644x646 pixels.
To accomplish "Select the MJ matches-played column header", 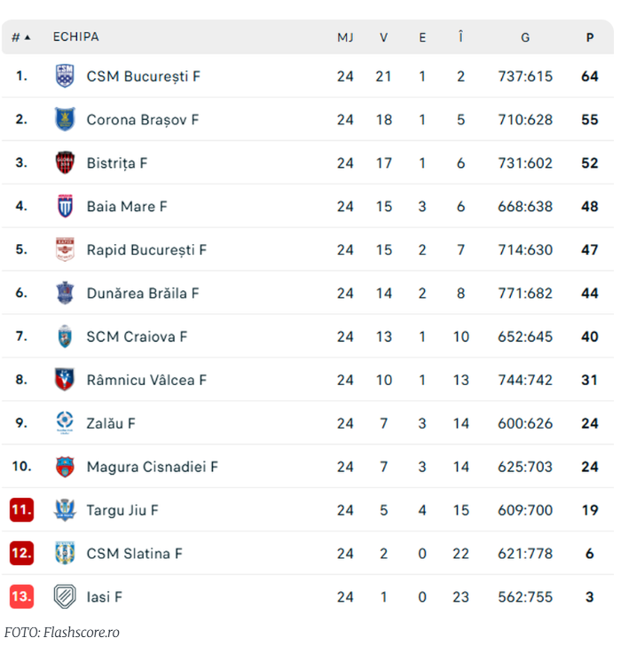I will pyautogui.click(x=345, y=37).
